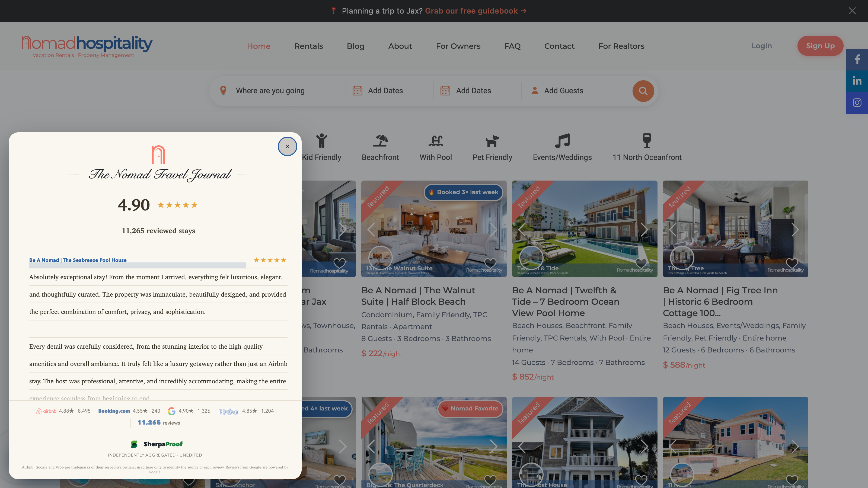The width and height of the screenshot is (868, 488).
Task: Open the Grab our free guidebook link
Action: [476, 11]
